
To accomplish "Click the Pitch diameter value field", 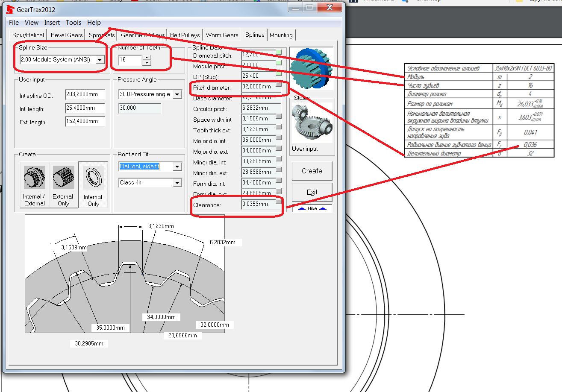I will tap(261, 87).
